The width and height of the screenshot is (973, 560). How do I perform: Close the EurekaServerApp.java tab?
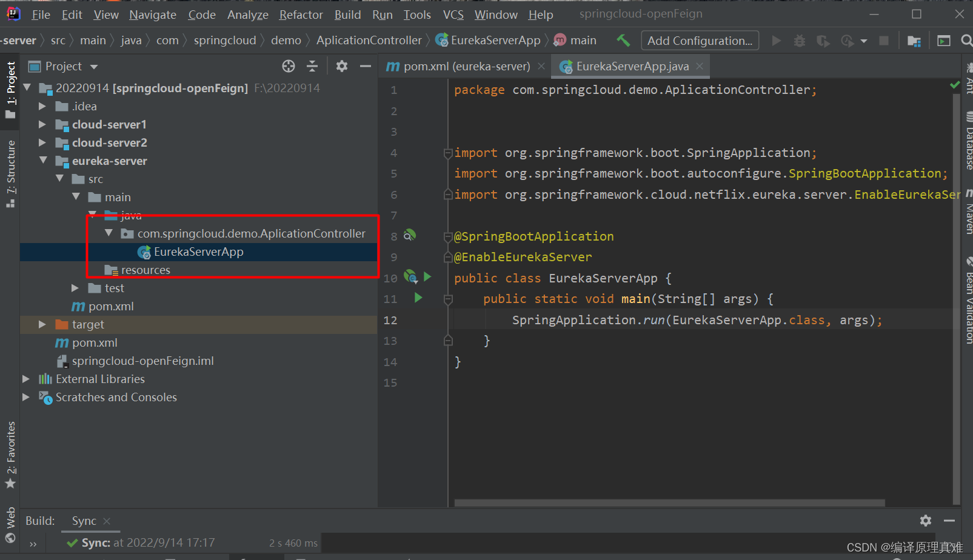click(x=700, y=66)
